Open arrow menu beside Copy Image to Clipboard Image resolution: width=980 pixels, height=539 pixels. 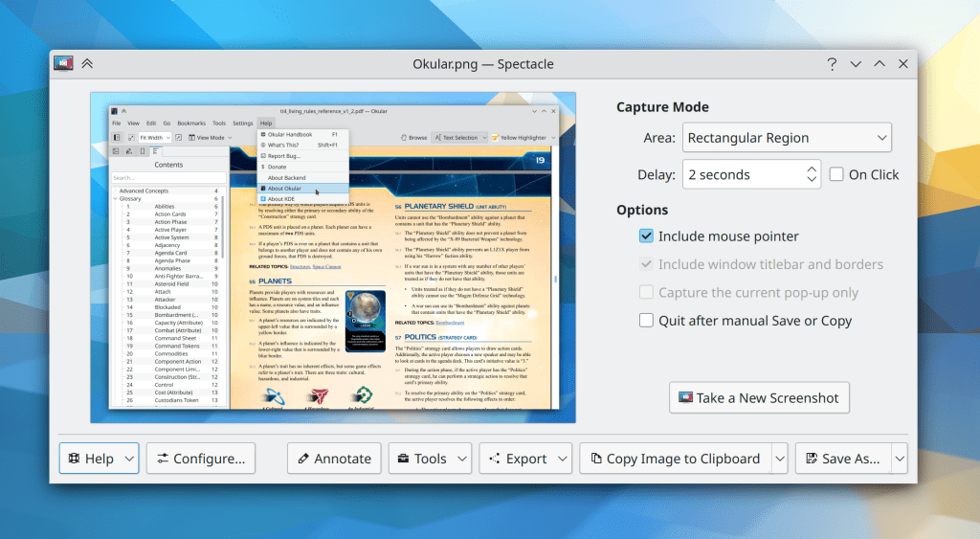(x=780, y=459)
